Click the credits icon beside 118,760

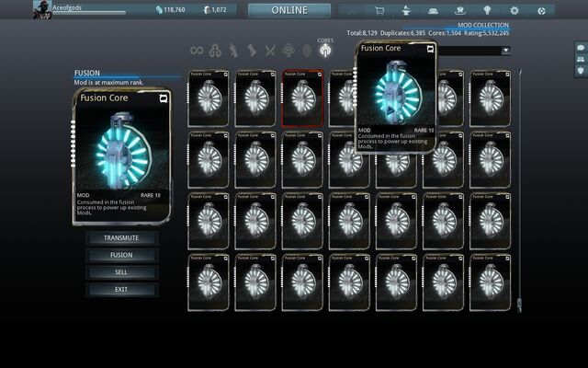point(159,10)
